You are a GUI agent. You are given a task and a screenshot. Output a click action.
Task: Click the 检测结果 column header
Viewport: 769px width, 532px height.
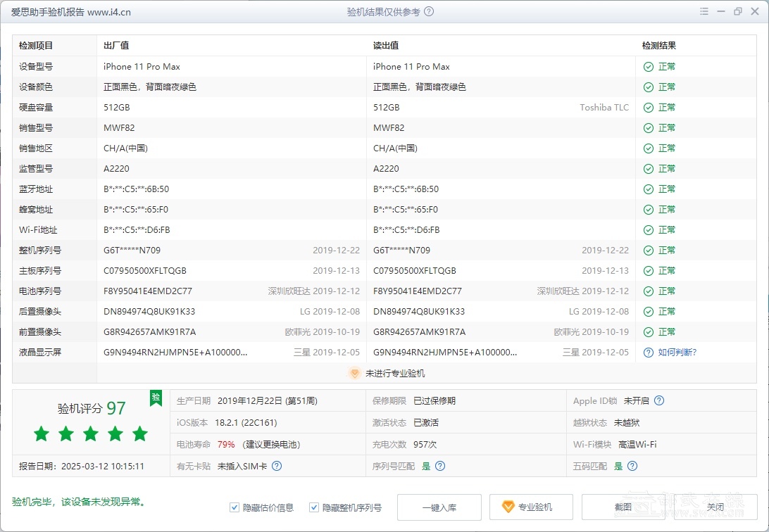(659, 46)
